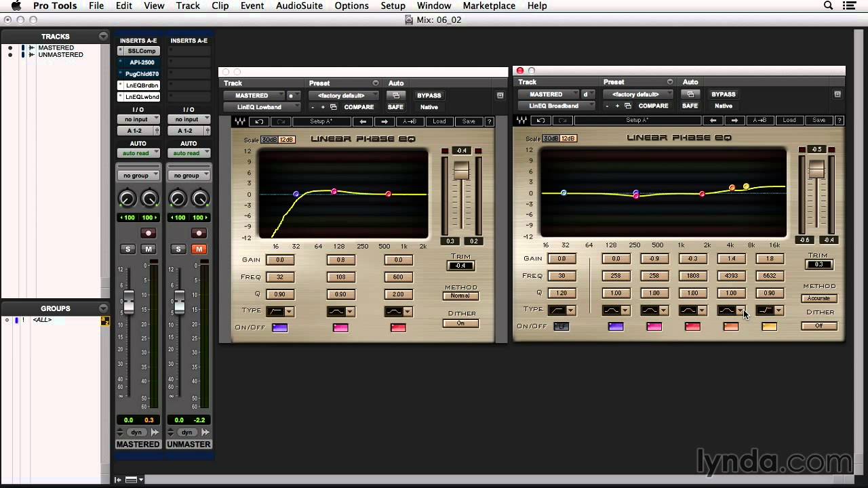Open the AudioSuite menu
The image size is (868, 488).
pyautogui.click(x=299, y=5)
